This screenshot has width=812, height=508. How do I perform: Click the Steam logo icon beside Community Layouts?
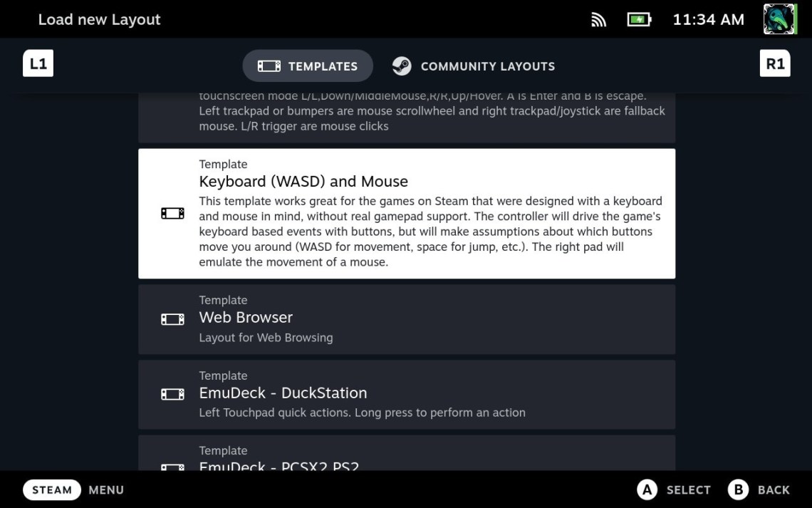(402, 66)
